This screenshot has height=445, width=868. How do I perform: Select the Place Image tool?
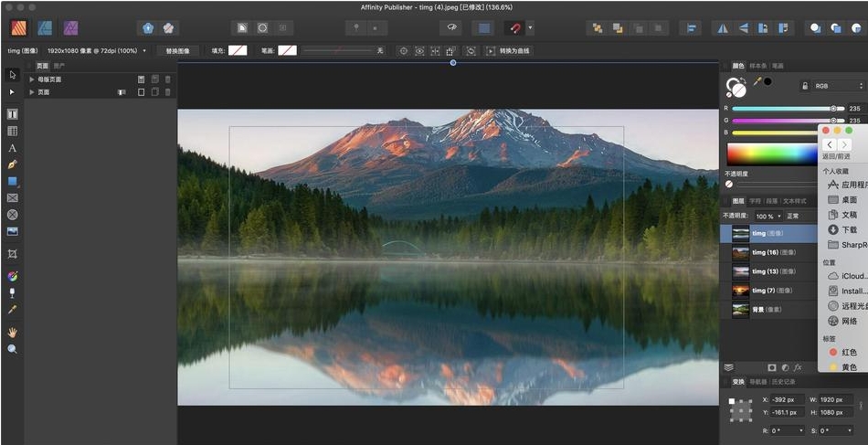(12, 231)
